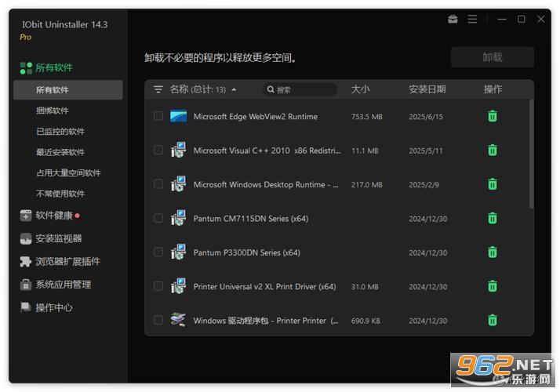Tick checkbox for Microsoft Visual C++ 2010
This screenshot has width=560, height=392.
click(158, 150)
